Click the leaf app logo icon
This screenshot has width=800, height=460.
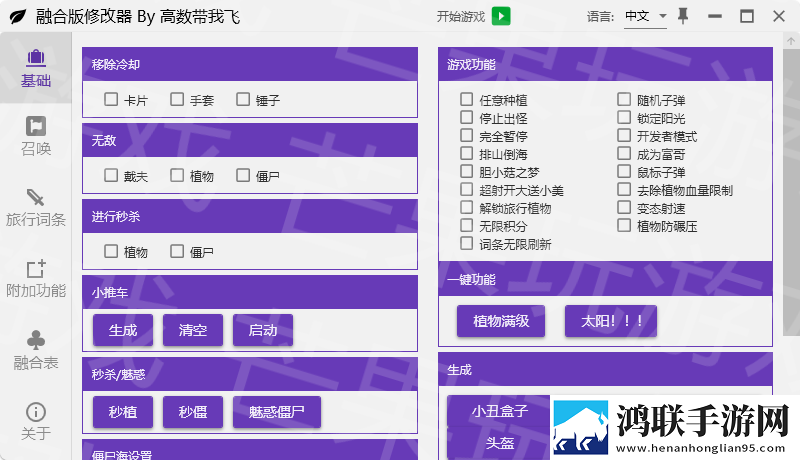click(18, 17)
